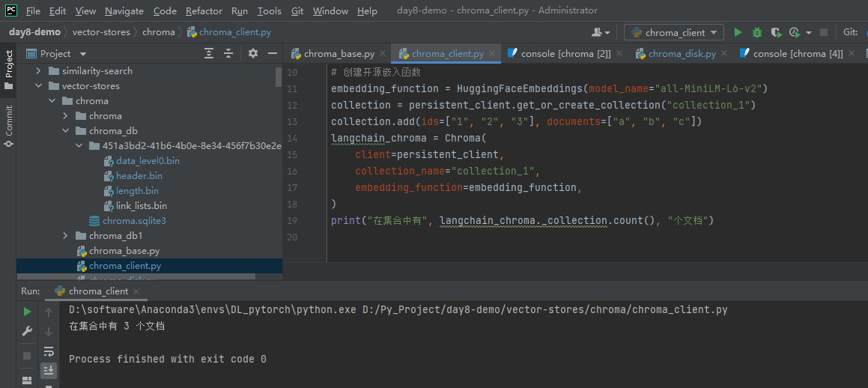Click line number 14 in the editor gutter
The height and width of the screenshot is (388, 868).
point(293,138)
